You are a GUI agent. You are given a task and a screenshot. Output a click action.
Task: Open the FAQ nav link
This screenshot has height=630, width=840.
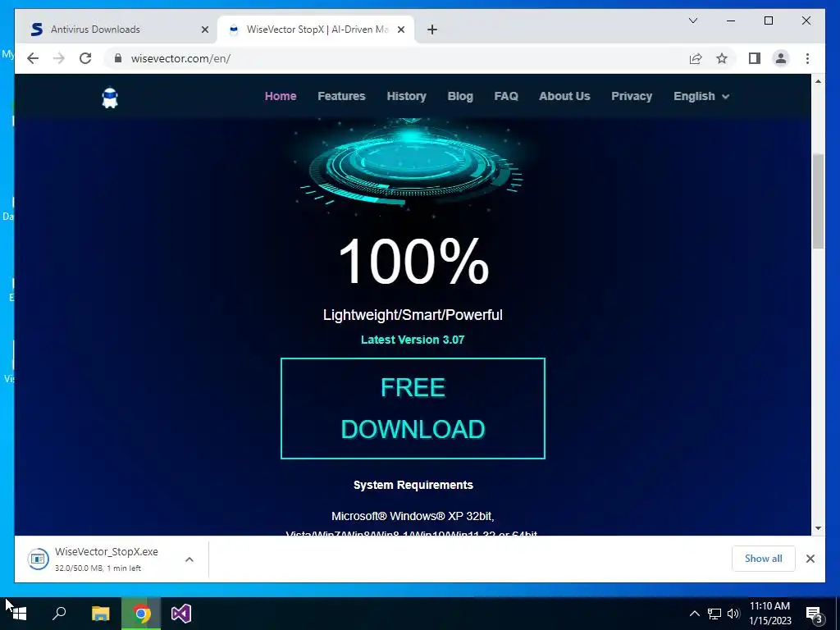[506, 96]
